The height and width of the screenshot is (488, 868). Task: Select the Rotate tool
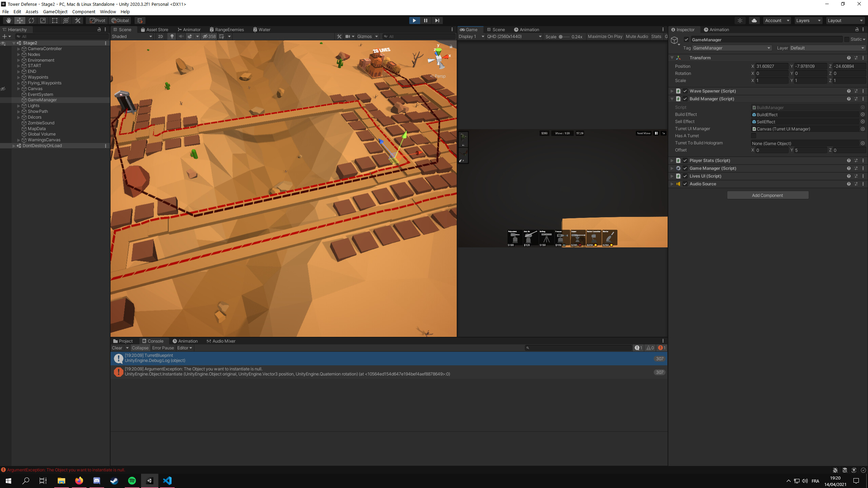tap(31, 20)
